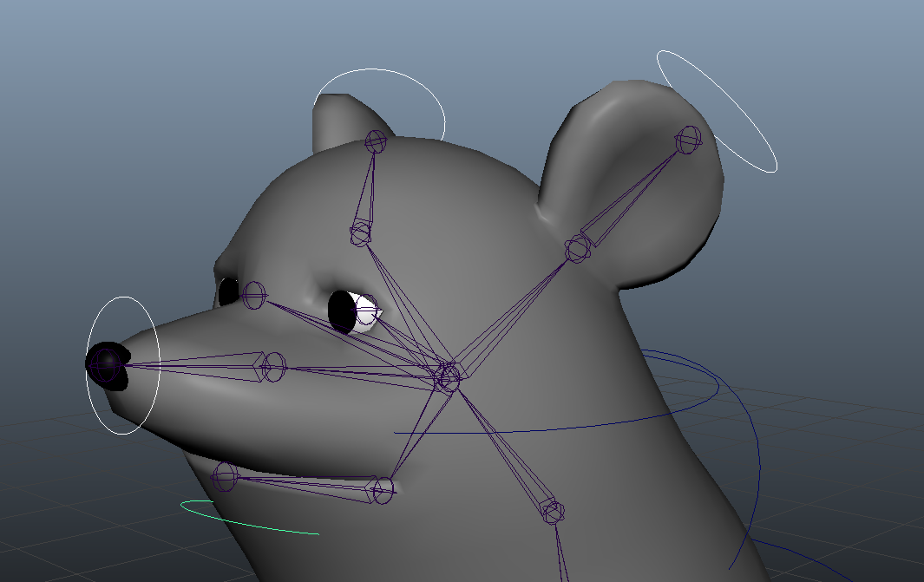Click the joint at the large ear's base

(577, 249)
